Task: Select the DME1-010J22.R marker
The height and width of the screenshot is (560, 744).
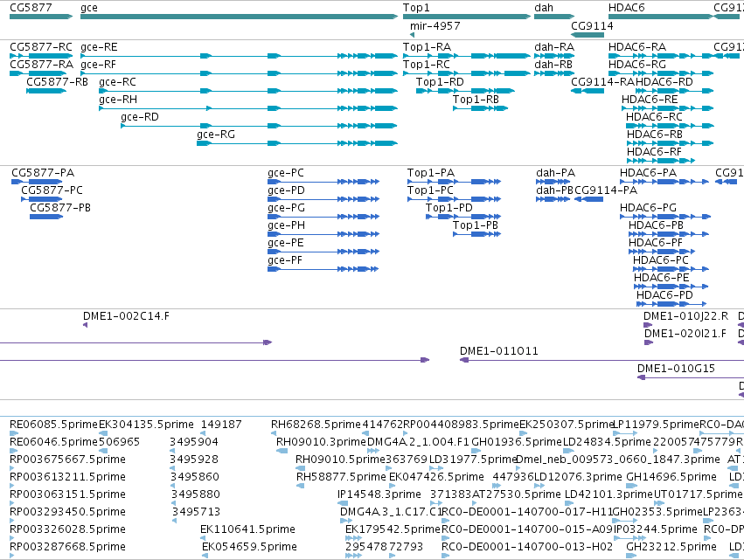Action: click(648, 325)
